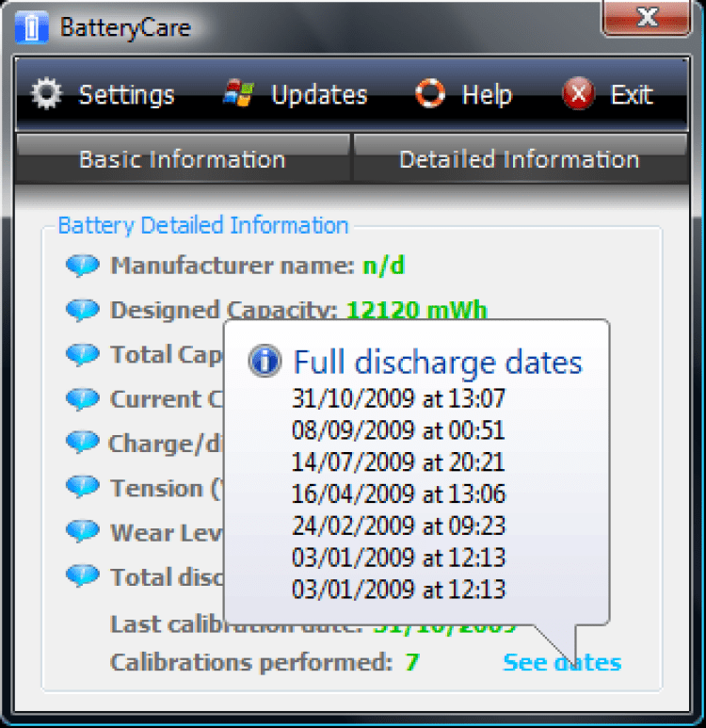The height and width of the screenshot is (728, 706).
Task: Click the Settings label in toolbar
Action: tap(127, 95)
